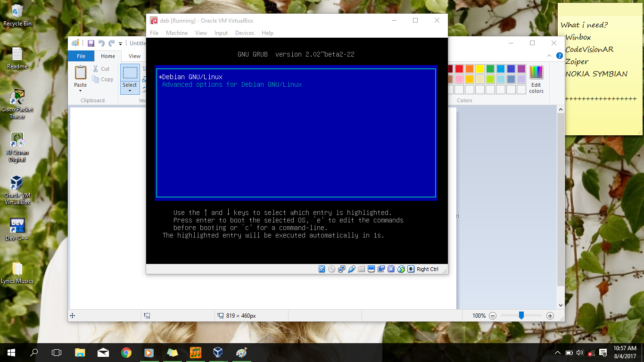Select the Recycle Bin desktop icon

[x=17, y=15]
